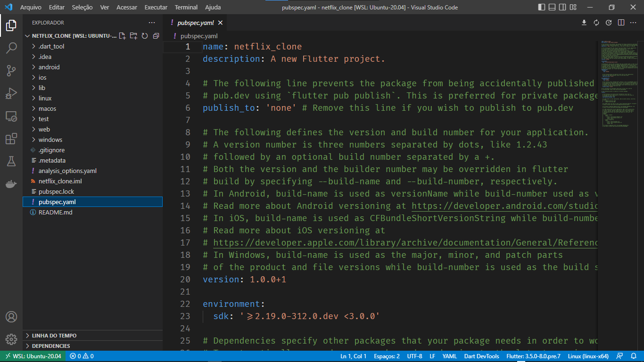Click the Upgrade Packages sync icon
Screen dimensions: 644x362
(x=596, y=23)
